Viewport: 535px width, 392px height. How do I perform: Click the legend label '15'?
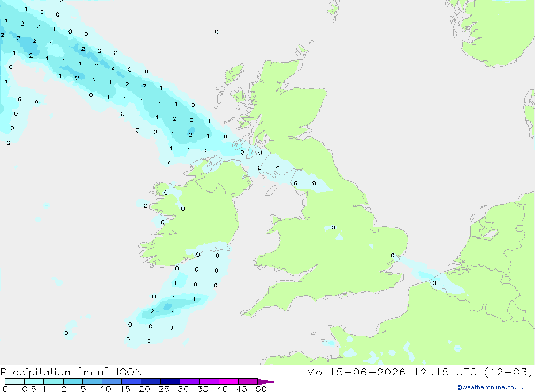pyautogui.click(x=125, y=389)
